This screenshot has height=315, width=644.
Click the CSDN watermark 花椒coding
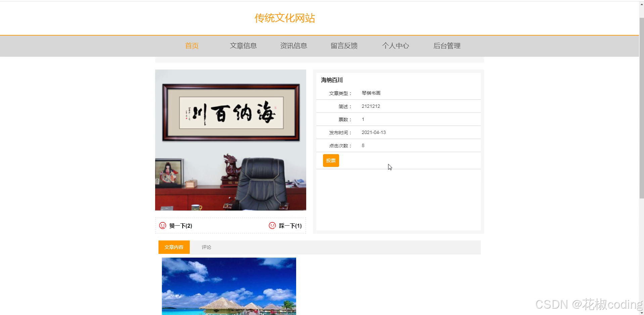tap(589, 305)
